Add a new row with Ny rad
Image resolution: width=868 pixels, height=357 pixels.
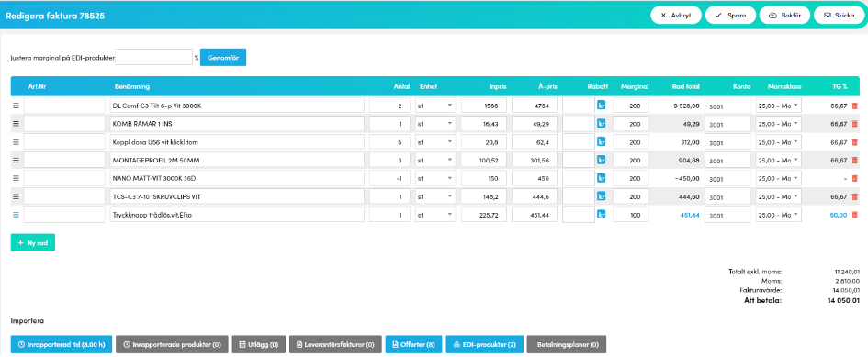point(33,242)
